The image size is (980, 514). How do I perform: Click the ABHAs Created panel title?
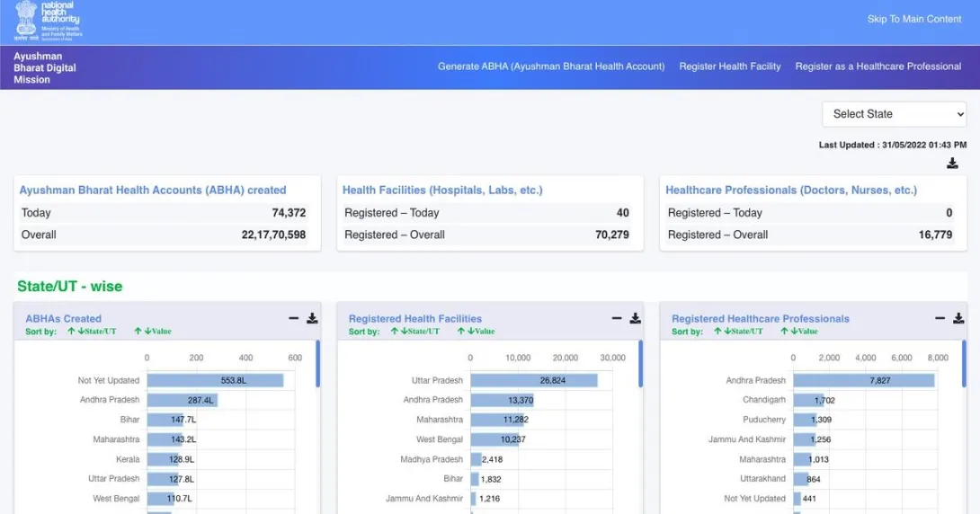click(x=63, y=318)
